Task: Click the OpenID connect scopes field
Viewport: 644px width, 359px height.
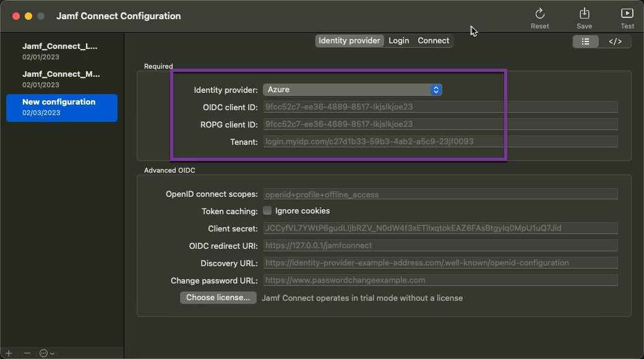Action: tap(440, 194)
